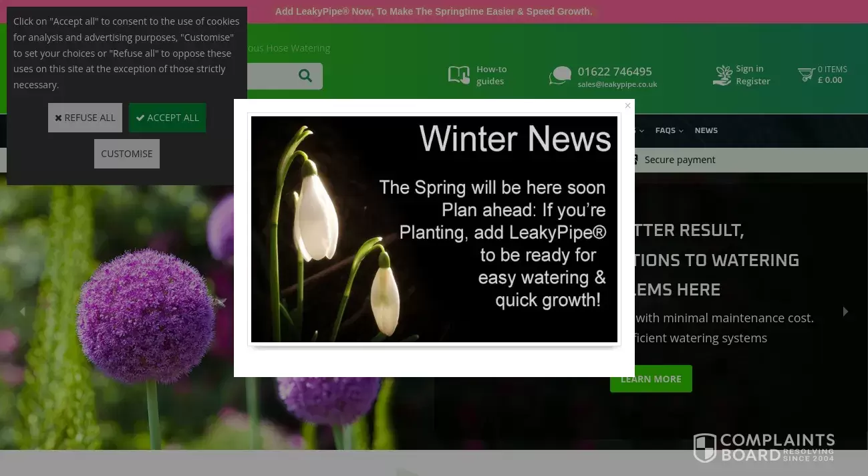Open the Register link

tap(753, 82)
